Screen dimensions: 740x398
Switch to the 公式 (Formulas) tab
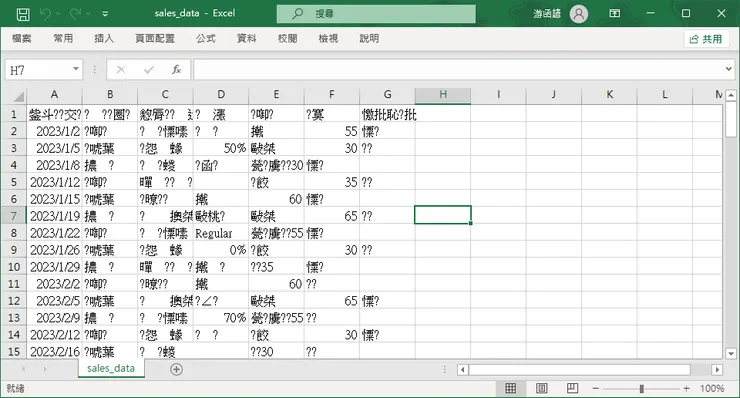[x=206, y=39]
